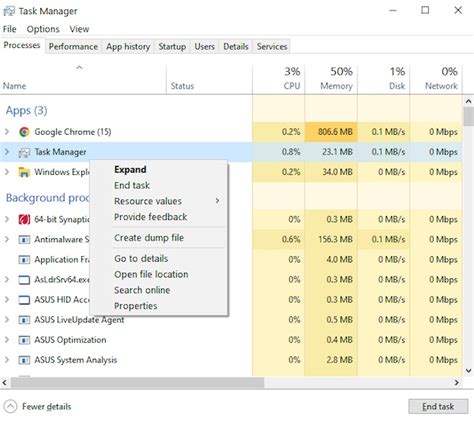474x421 pixels.
Task: Expand the Antimalware Service process
Action: point(7,239)
